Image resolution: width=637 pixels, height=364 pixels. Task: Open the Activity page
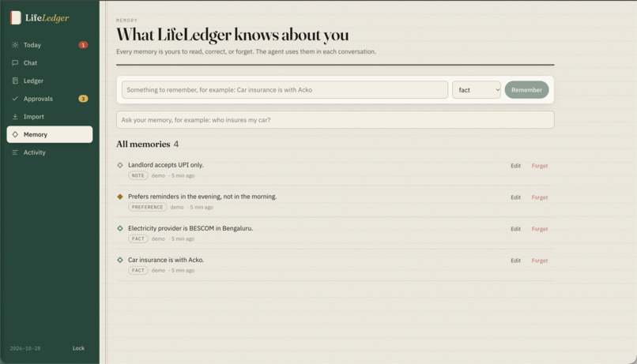click(50, 152)
